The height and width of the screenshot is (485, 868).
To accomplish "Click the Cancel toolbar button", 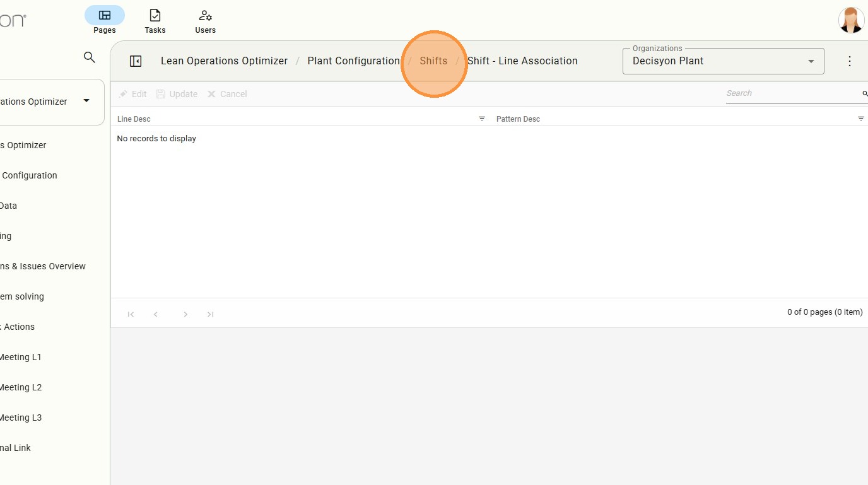I will click(227, 94).
